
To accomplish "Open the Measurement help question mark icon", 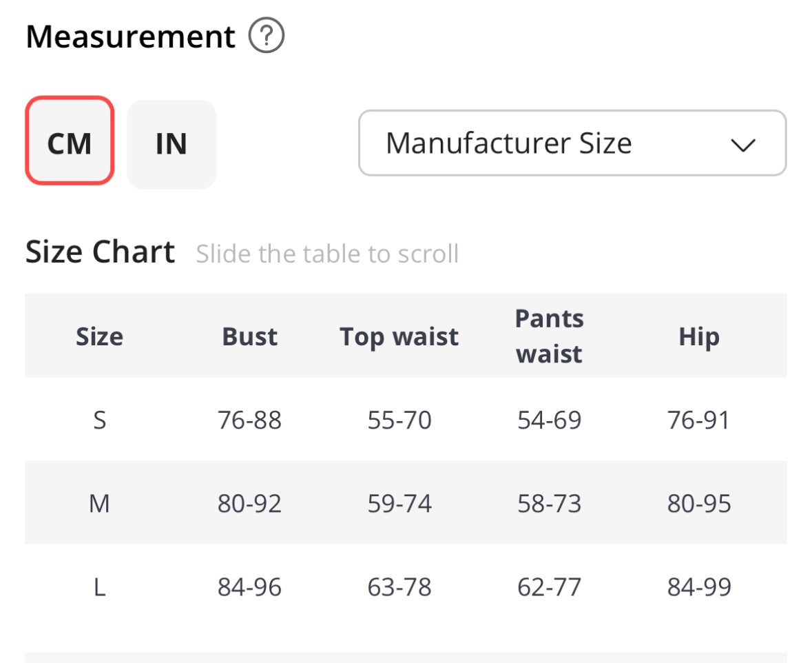I will 267,37.
